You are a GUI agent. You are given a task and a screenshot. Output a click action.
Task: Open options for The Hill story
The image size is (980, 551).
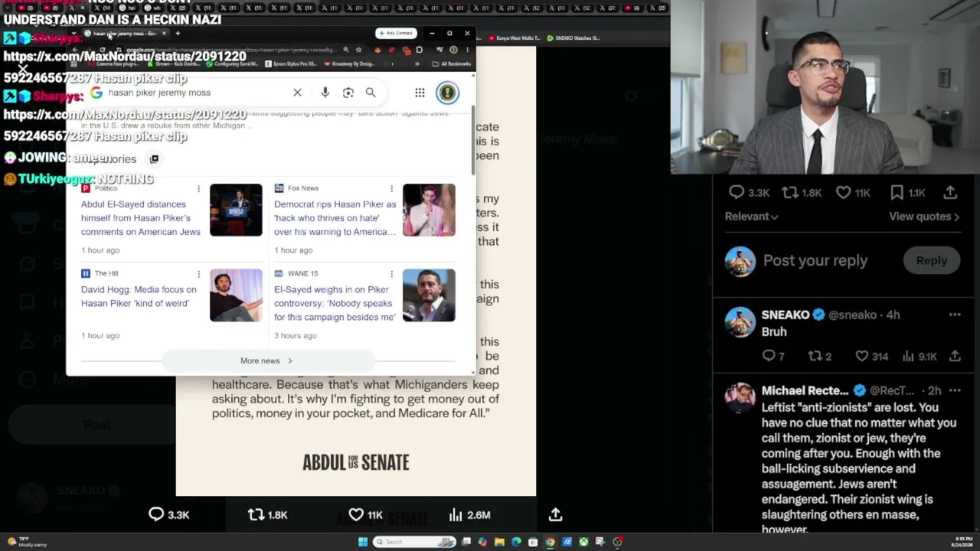point(198,274)
